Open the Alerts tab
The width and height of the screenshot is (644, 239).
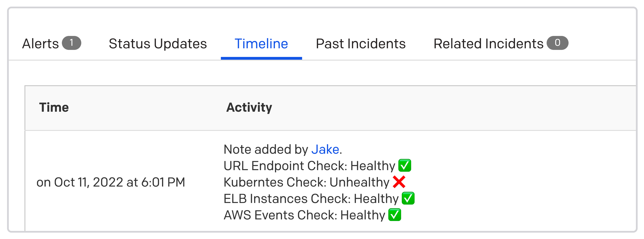[x=52, y=43]
